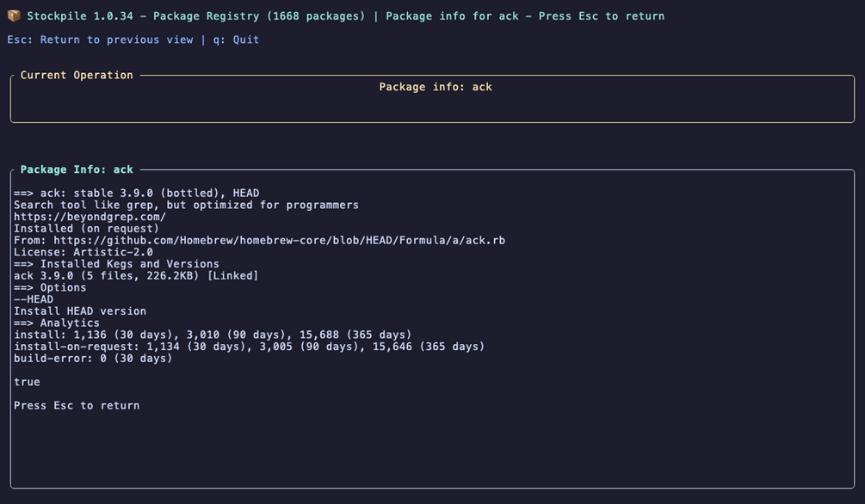Click the License: Artistic-2.0 line
The width and height of the screenshot is (865, 504).
pyautogui.click(x=83, y=252)
